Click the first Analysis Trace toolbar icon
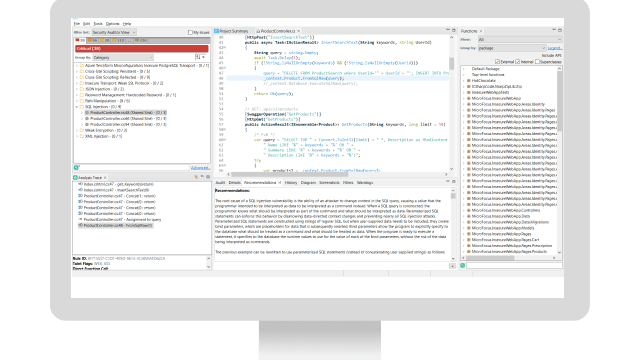 [196, 177]
